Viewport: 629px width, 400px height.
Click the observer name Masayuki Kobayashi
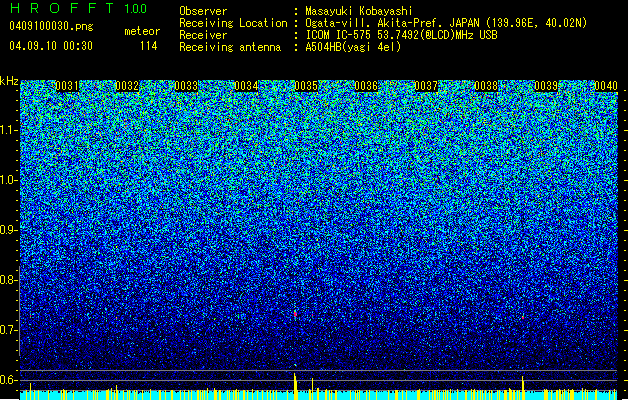359,11
